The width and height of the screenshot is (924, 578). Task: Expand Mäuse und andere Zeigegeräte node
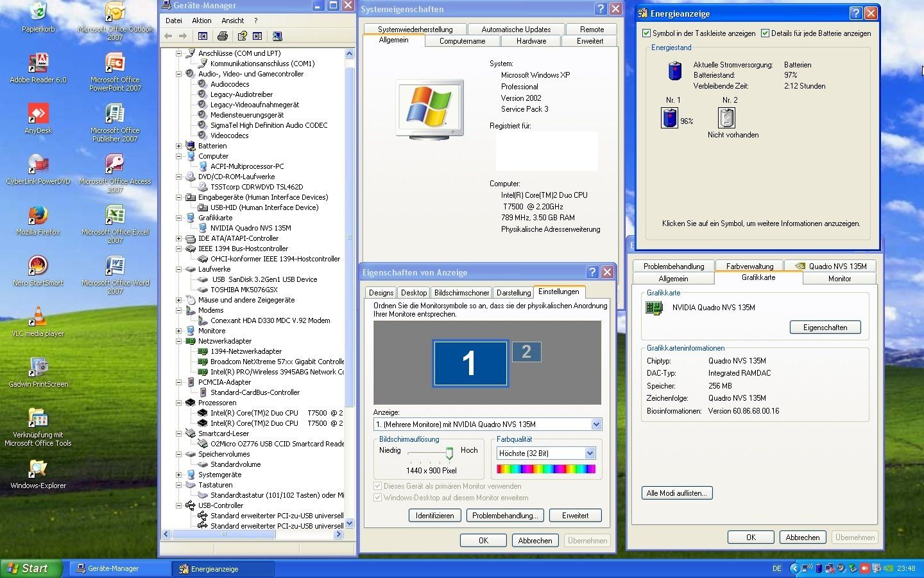tap(179, 300)
